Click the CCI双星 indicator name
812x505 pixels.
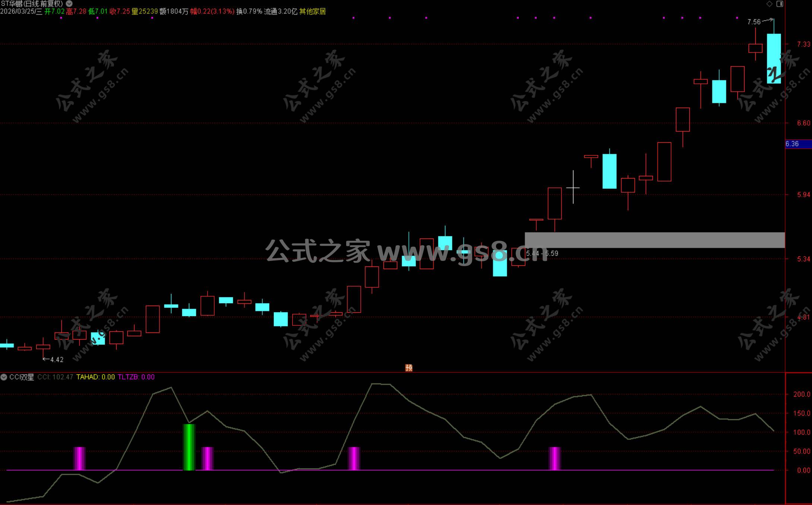[x=22, y=377]
